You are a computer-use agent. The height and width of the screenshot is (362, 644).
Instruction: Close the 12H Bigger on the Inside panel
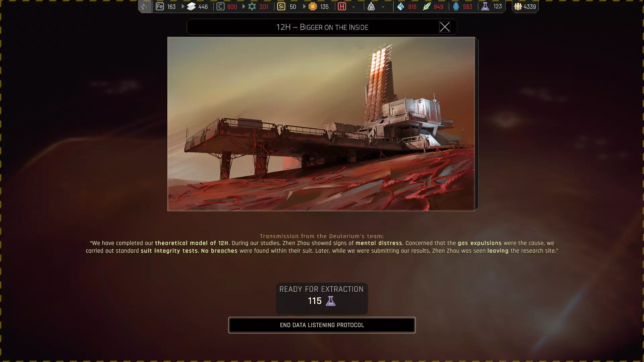(x=444, y=27)
